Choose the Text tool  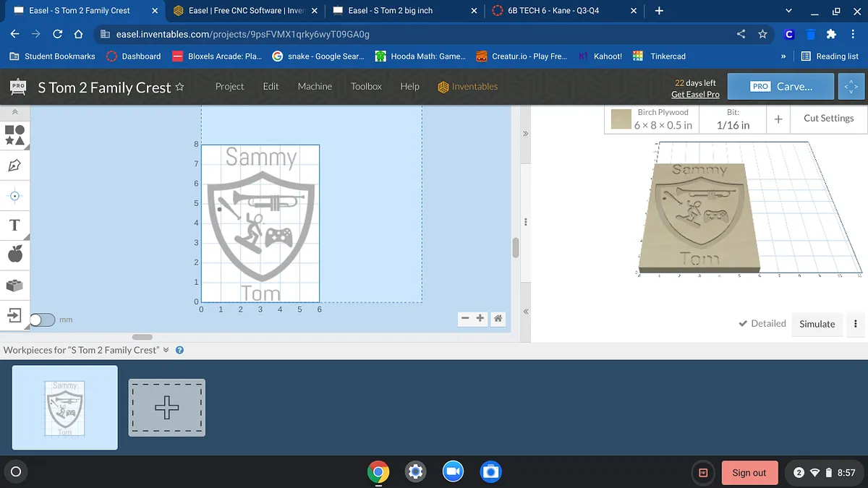click(14, 225)
